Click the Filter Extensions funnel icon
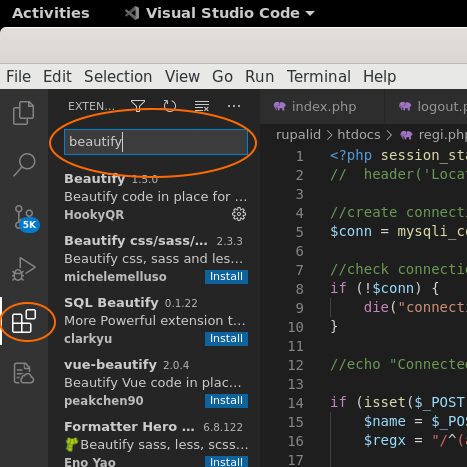This screenshot has width=467, height=467. point(138,106)
